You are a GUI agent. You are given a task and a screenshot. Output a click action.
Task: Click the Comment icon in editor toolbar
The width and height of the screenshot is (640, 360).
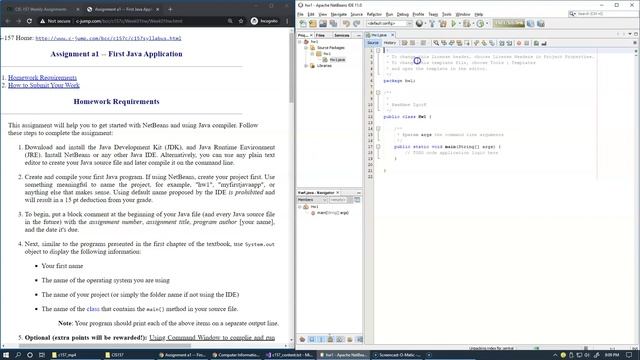coord(536,43)
